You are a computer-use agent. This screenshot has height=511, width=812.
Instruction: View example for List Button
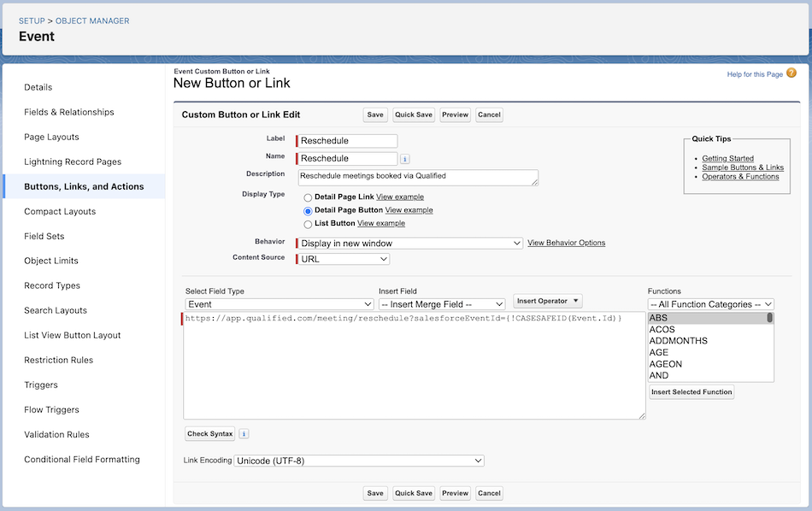380,223
